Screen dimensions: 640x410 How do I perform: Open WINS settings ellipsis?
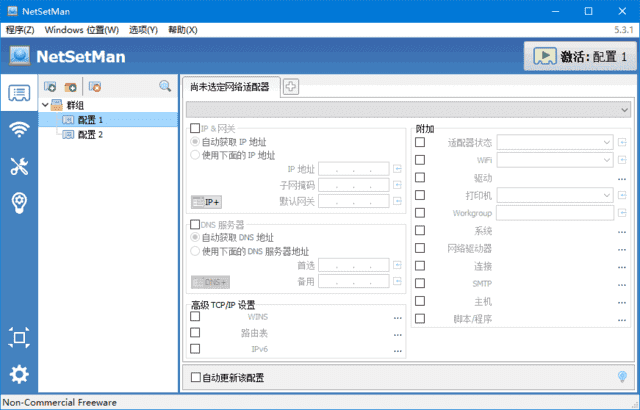pyautogui.click(x=398, y=318)
